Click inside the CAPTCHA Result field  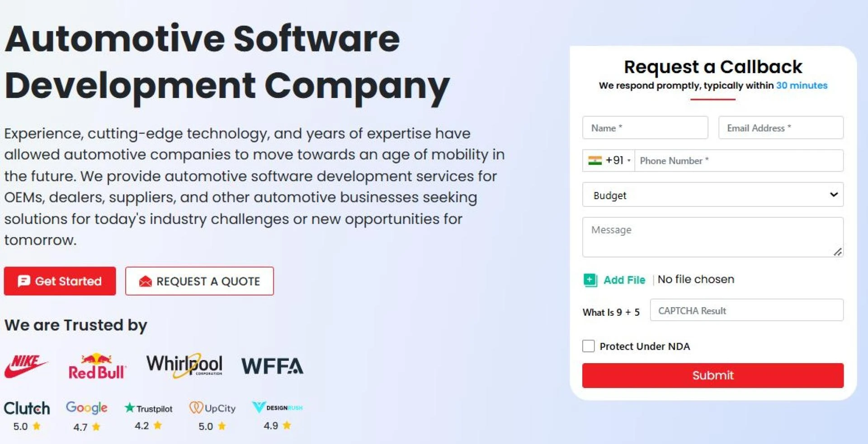pyautogui.click(x=746, y=310)
